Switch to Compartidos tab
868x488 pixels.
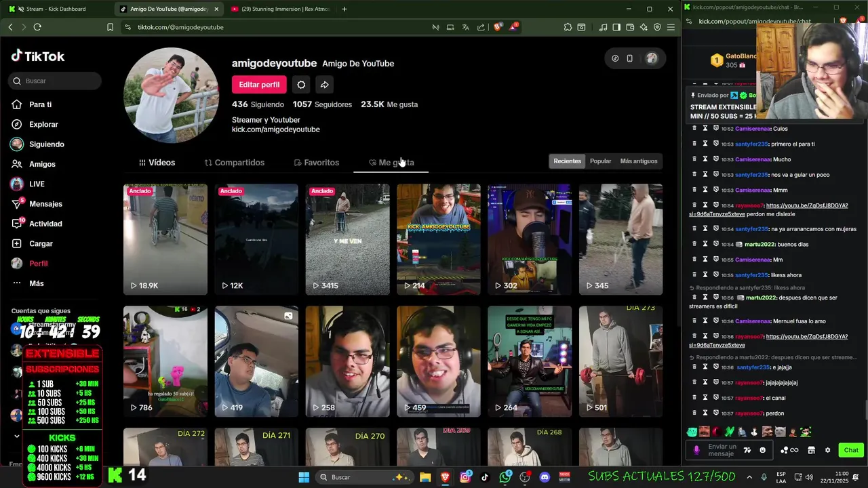(x=235, y=163)
